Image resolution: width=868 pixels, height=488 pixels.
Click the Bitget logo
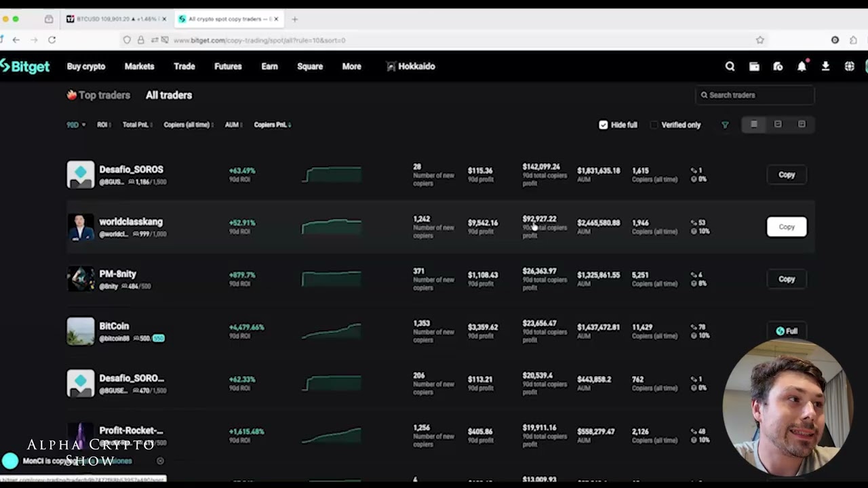click(25, 66)
